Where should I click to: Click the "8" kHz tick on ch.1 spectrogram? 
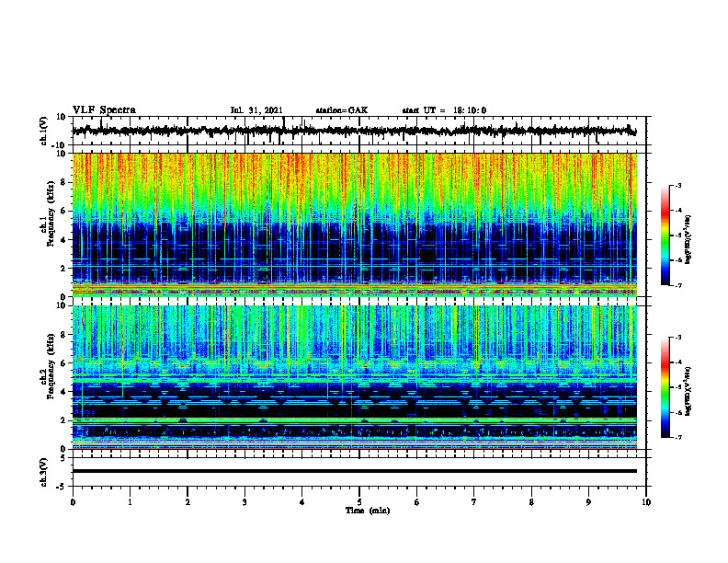tap(63, 182)
